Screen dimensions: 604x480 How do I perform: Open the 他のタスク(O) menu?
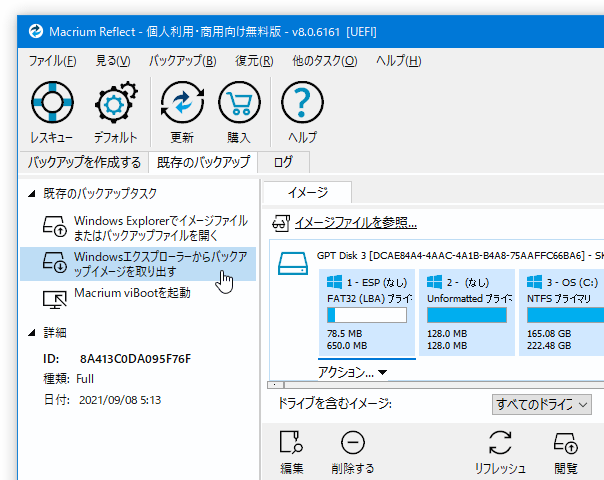[325, 61]
